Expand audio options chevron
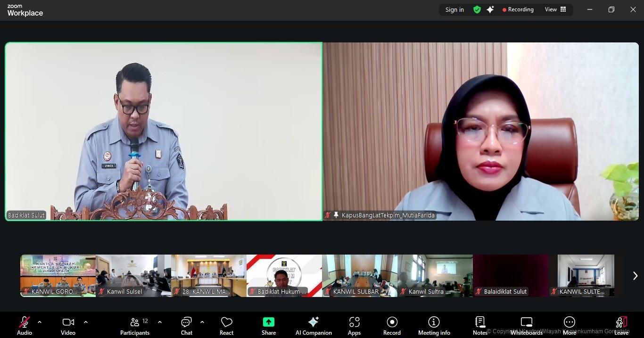 point(40,322)
